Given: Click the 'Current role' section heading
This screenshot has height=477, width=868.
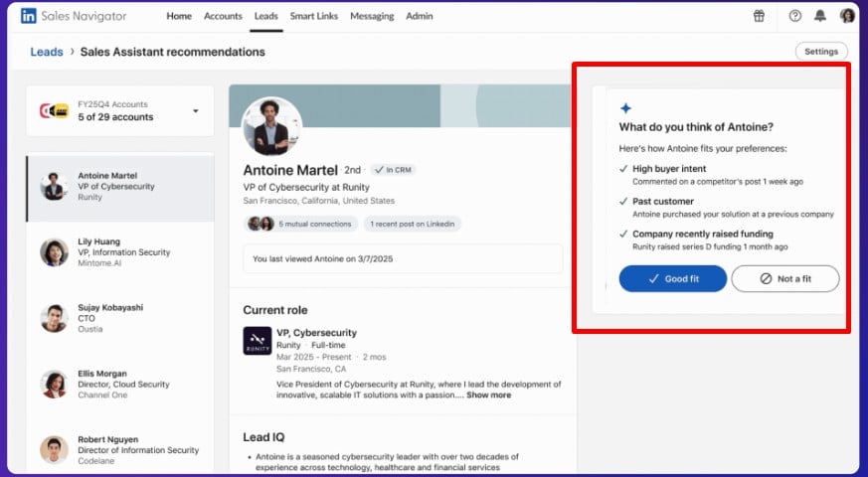Looking at the screenshot, I should coord(275,310).
